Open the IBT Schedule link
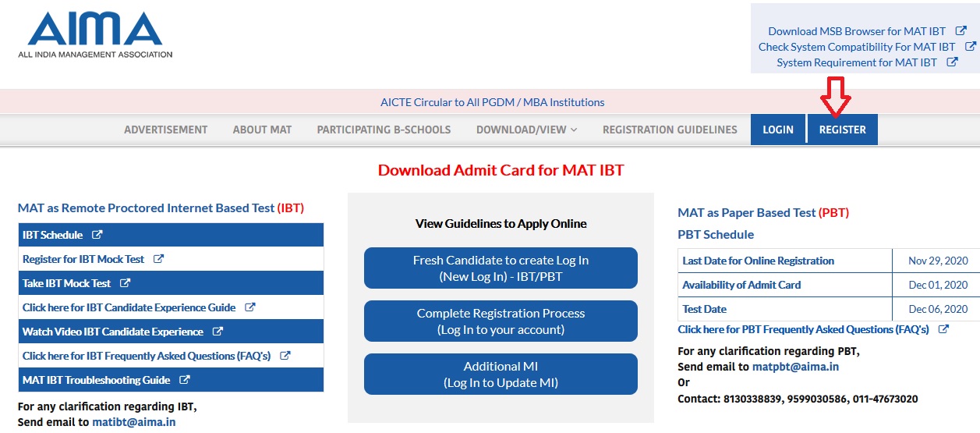This screenshot has width=980, height=433. point(52,235)
